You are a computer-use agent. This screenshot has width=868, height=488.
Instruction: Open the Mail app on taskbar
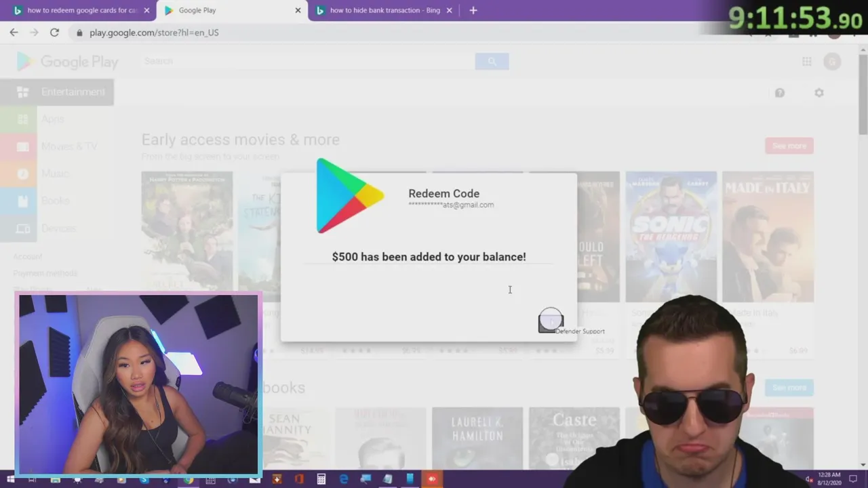pos(255,479)
